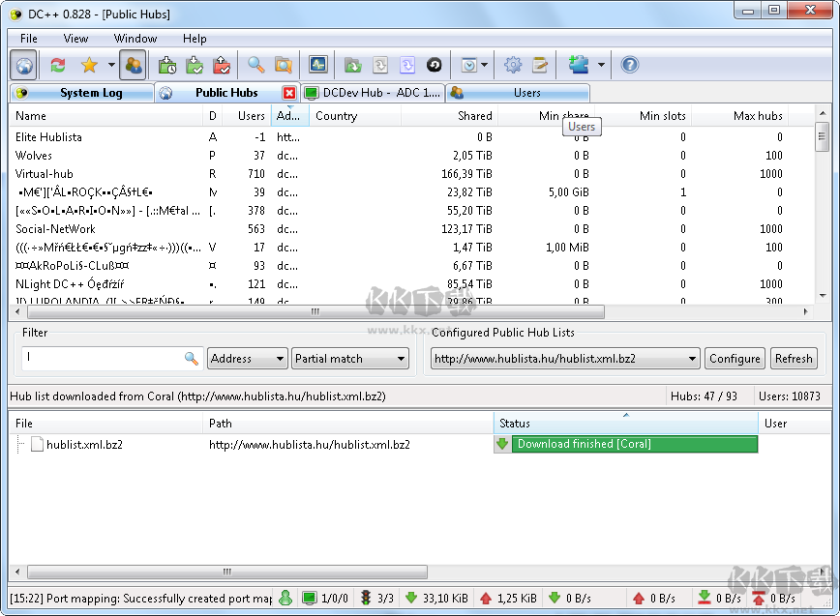
Task: Click the Reconnect toolbar icon
Action: [x=58, y=65]
